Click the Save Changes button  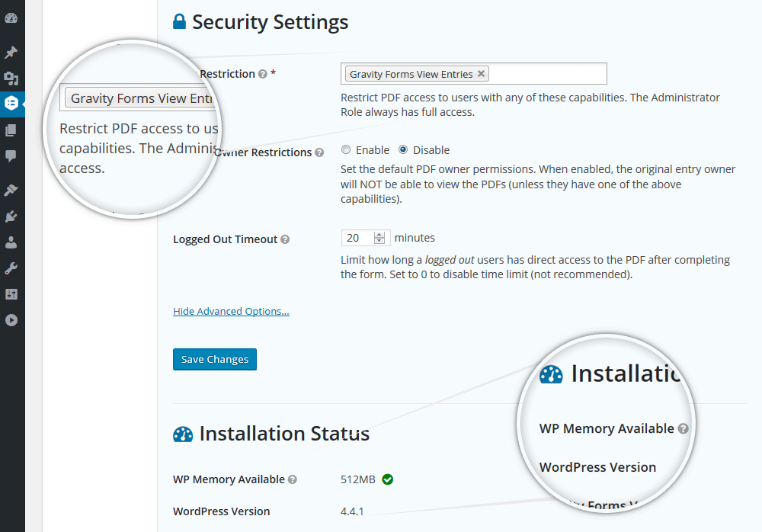215,360
